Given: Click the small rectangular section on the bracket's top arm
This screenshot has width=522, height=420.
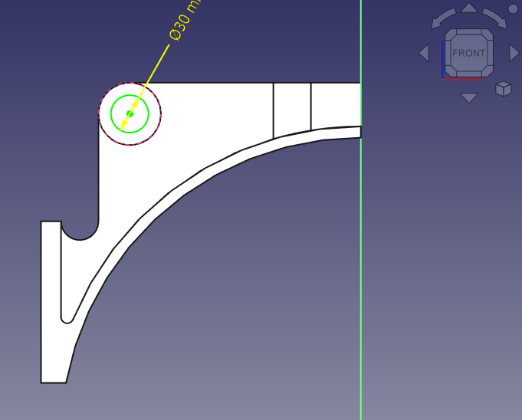Looking at the screenshot, I should 292,107.
